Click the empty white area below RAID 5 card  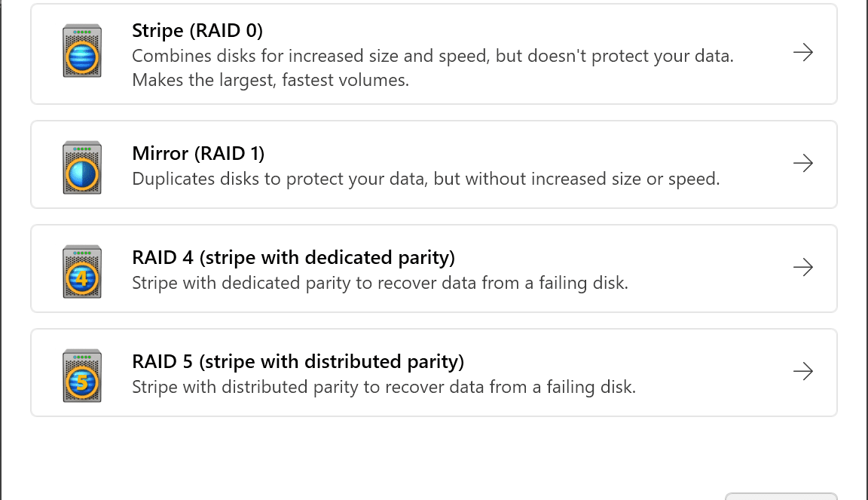click(x=387, y=455)
